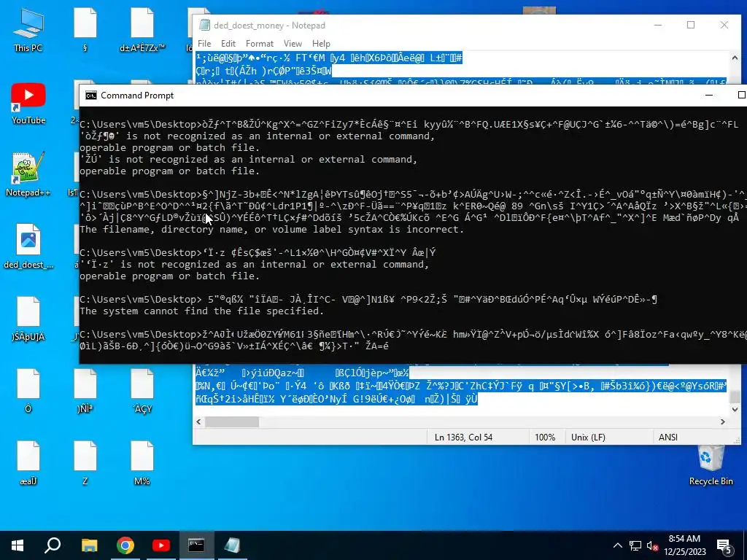Select the desktop file named )ÑÎª
Viewport: 747px width, 560px height.
coord(85,391)
